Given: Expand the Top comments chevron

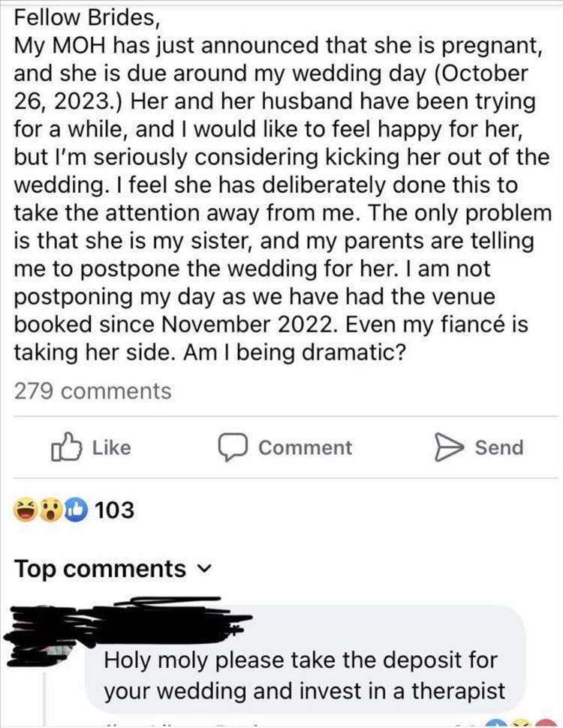Looking at the screenshot, I should (199, 569).
